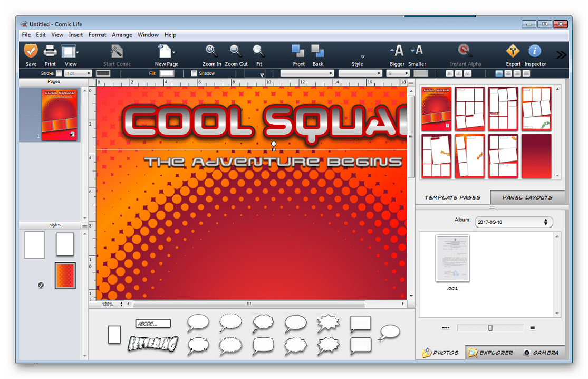Image resolution: width=588 pixels, height=379 pixels.
Task: Click the Save icon in the toolbar
Action: coord(31,51)
